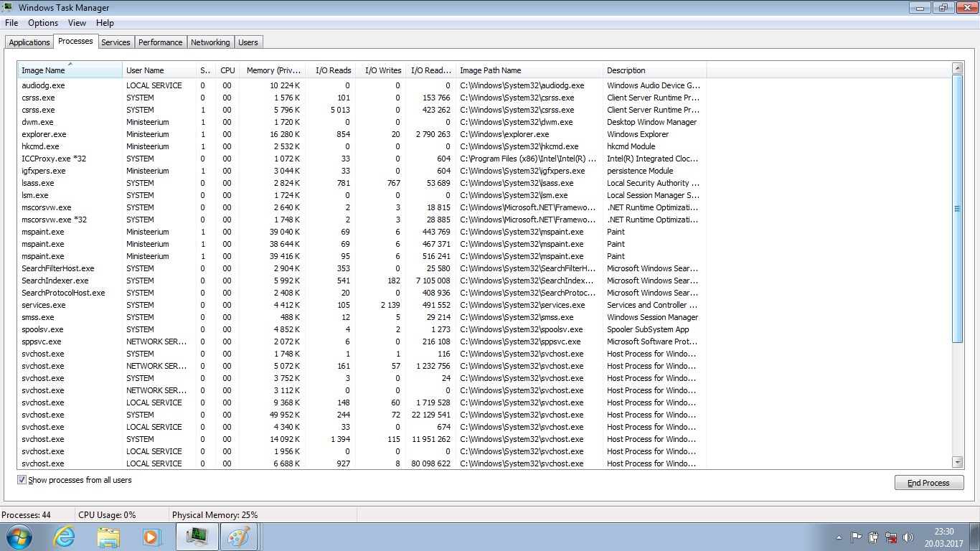Screen dimensions: 980x551
Task: Click the Task Manager title bar icon
Action: (8, 8)
